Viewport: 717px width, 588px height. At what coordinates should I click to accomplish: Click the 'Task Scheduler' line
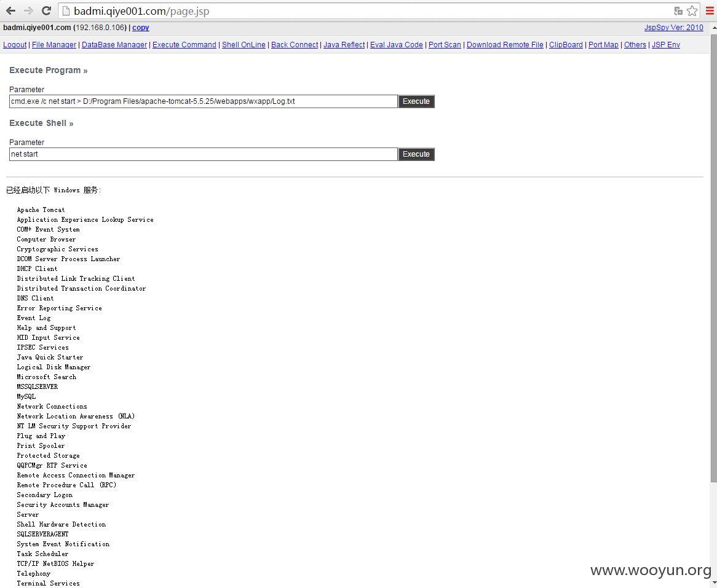coord(42,554)
